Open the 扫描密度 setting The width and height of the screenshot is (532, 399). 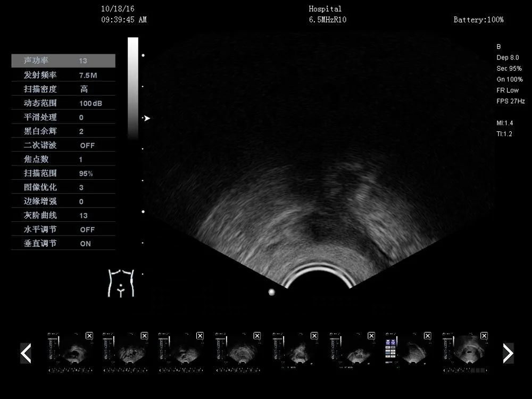click(x=63, y=89)
